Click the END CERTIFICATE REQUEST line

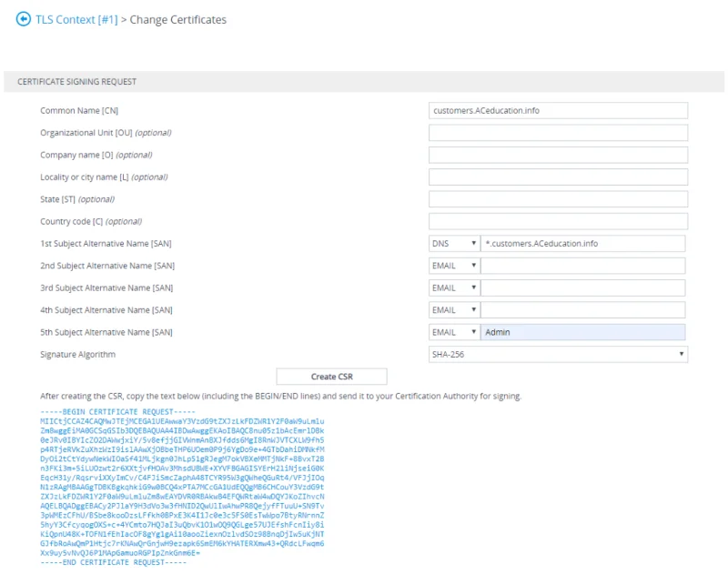click(x=113, y=562)
